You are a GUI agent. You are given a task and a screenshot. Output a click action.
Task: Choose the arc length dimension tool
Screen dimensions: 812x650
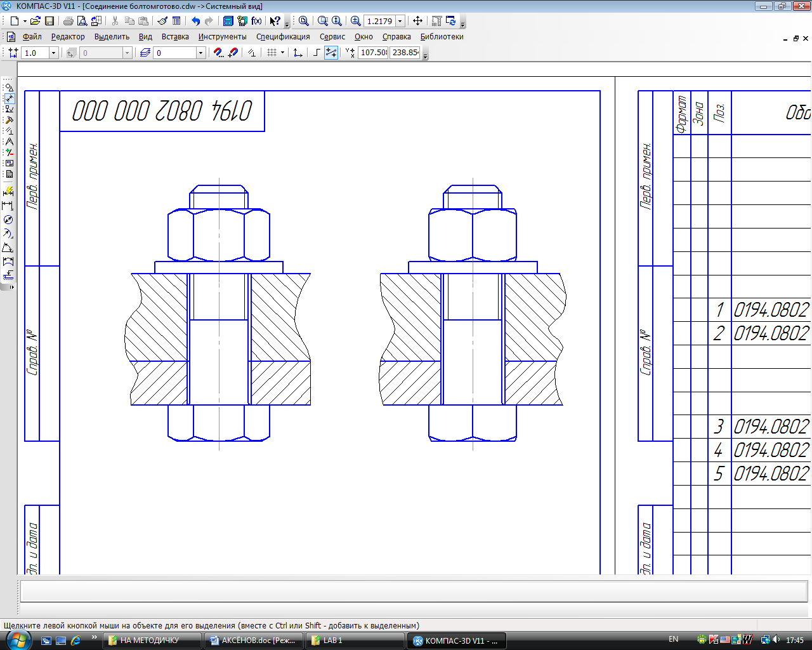(8, 261)
